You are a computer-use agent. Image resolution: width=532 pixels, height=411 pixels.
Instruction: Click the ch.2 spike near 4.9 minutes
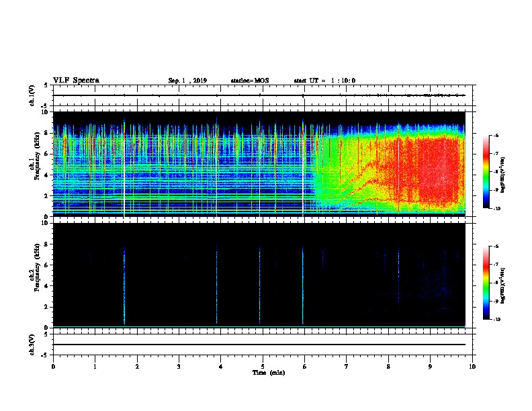259,285
